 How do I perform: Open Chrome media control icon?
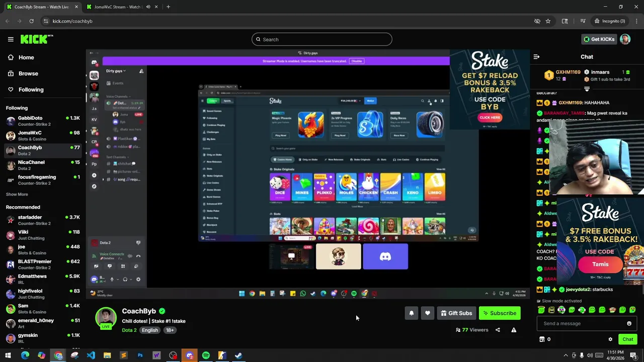[x=583, y=21]
